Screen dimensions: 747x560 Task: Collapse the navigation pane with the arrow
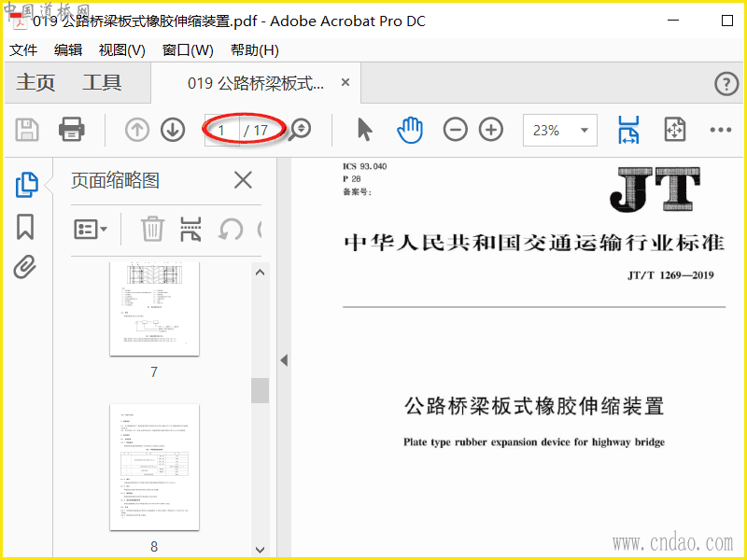[284, 360]
